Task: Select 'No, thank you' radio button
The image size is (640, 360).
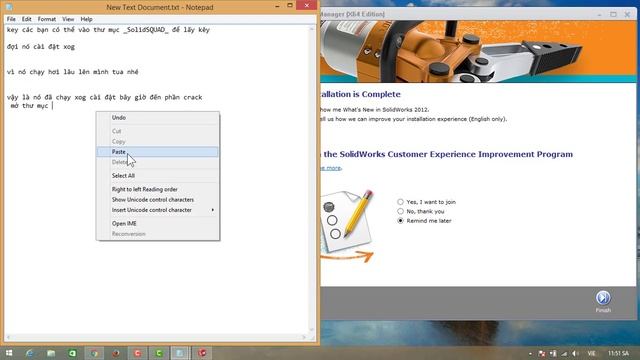Action: tap(400, 211)
